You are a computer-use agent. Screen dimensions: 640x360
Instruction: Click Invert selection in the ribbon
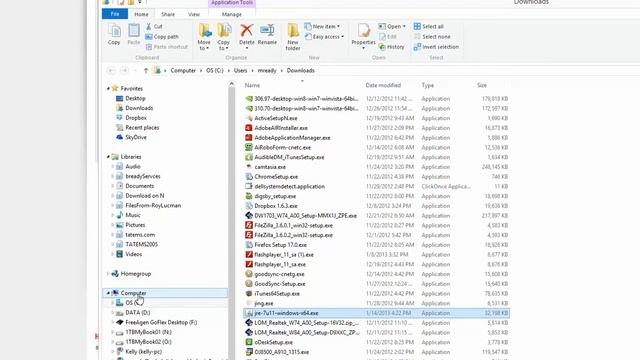pos(436,47)
